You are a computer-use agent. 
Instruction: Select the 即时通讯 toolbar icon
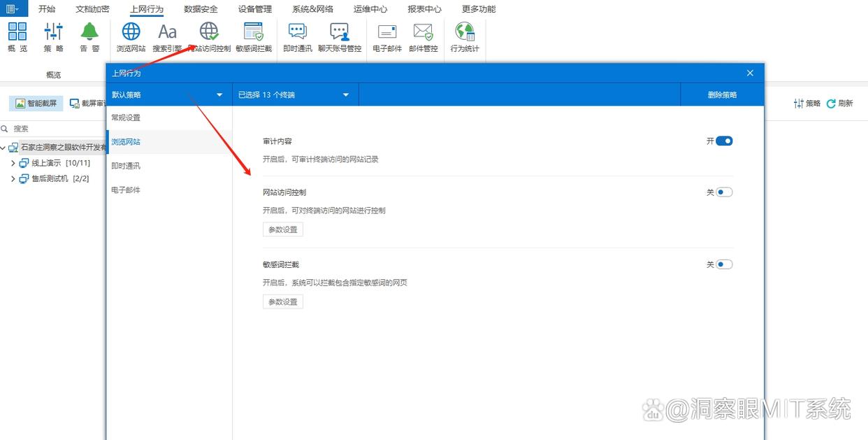click(x=297, y=36)
